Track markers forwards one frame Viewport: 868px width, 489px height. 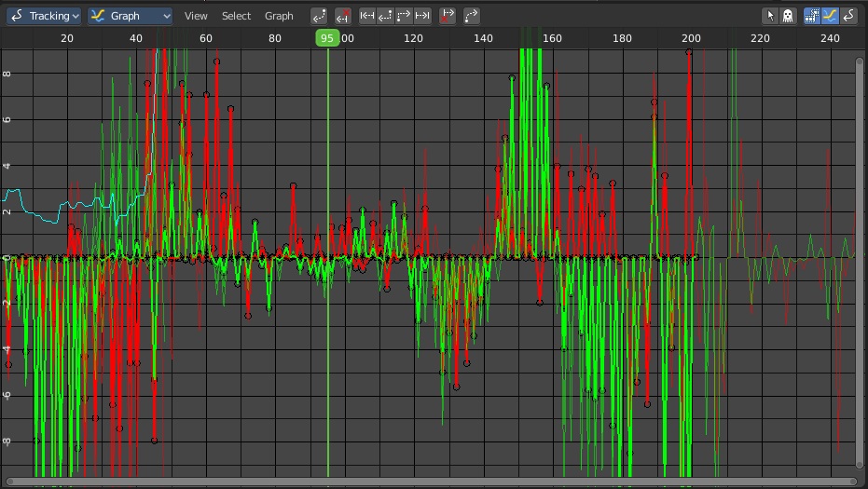(x=404, y=16)
